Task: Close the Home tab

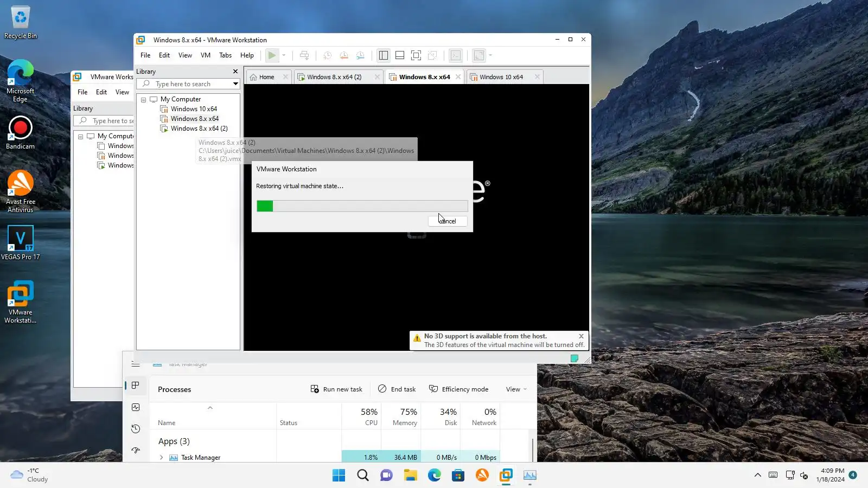Action: tap(285, 77)
